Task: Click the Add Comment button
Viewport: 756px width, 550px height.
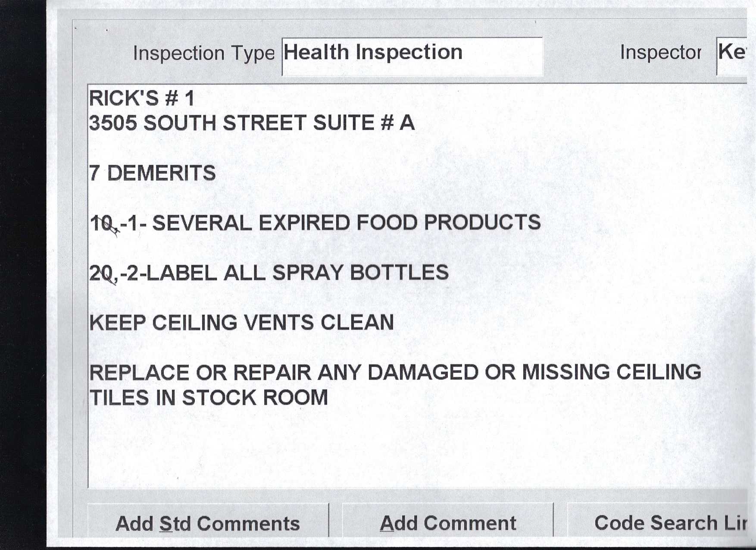Action: click(447, 523)
